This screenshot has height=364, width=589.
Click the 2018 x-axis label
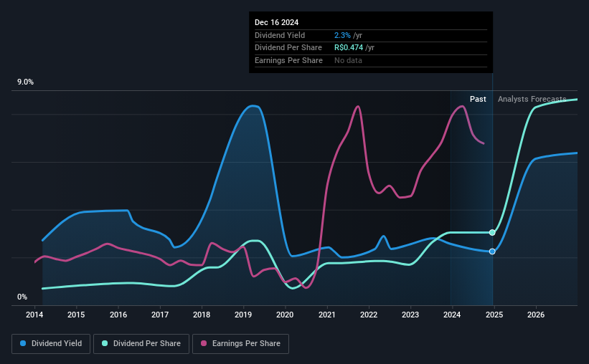click(x=202, y=315)
